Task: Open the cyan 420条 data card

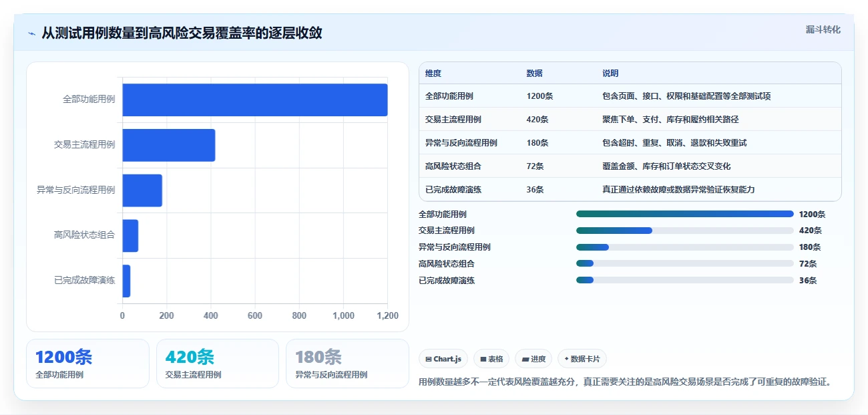Action: point(218,364)
